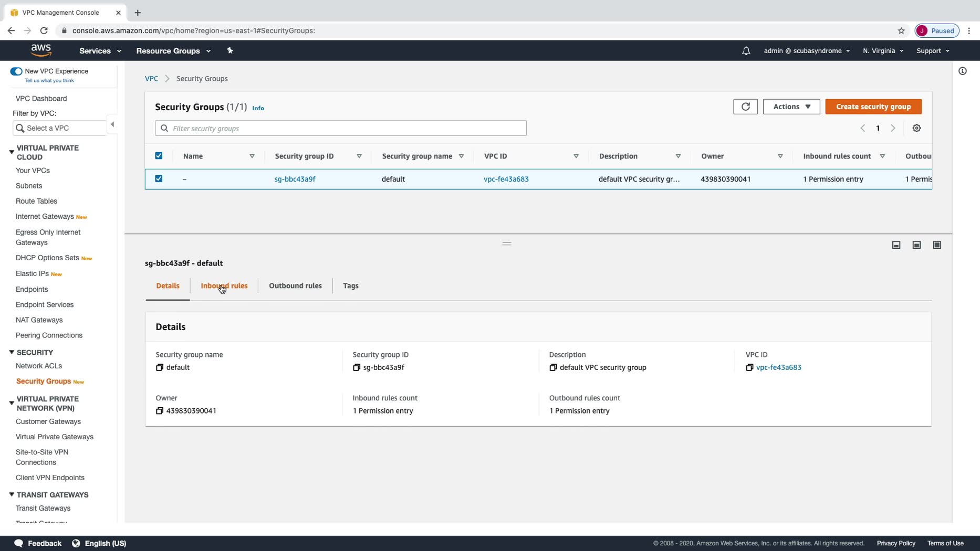Refresh the security groups list
980x551 pixels.
[x=745, y=107]
